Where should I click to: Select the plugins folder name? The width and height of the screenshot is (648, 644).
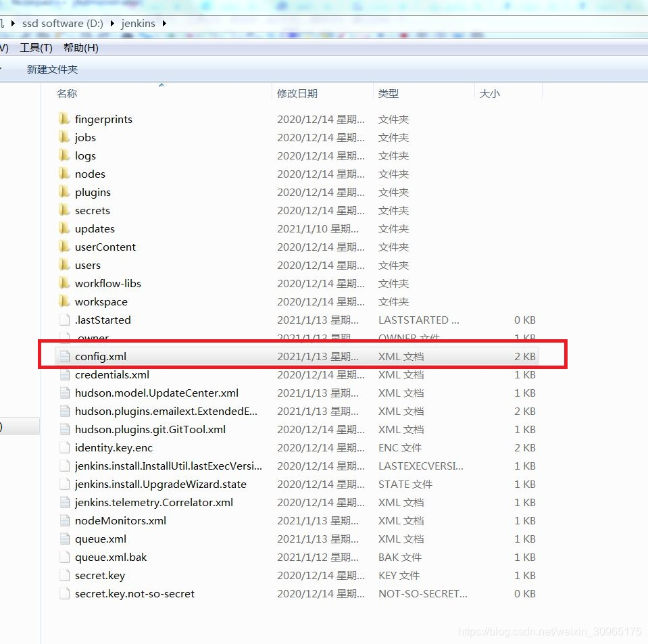coord(93,192)
